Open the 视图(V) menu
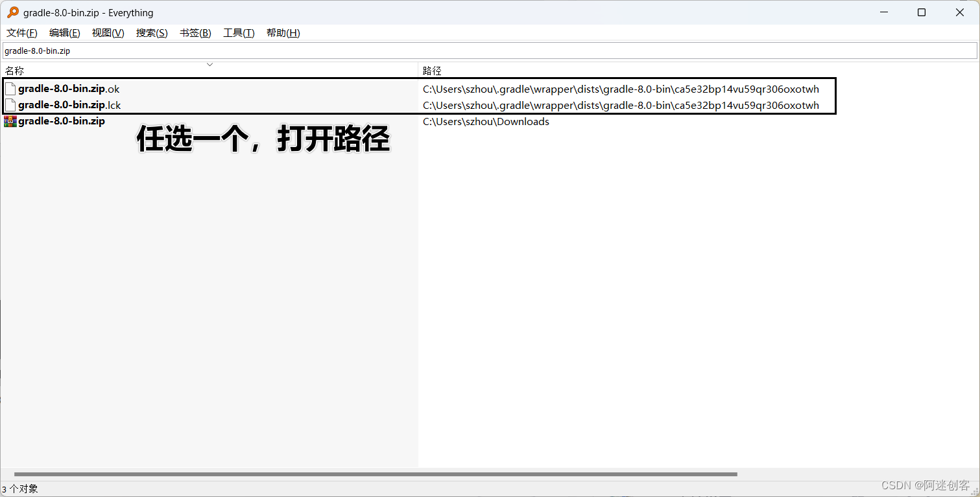The image size is (980, 497). click(108, 33)
